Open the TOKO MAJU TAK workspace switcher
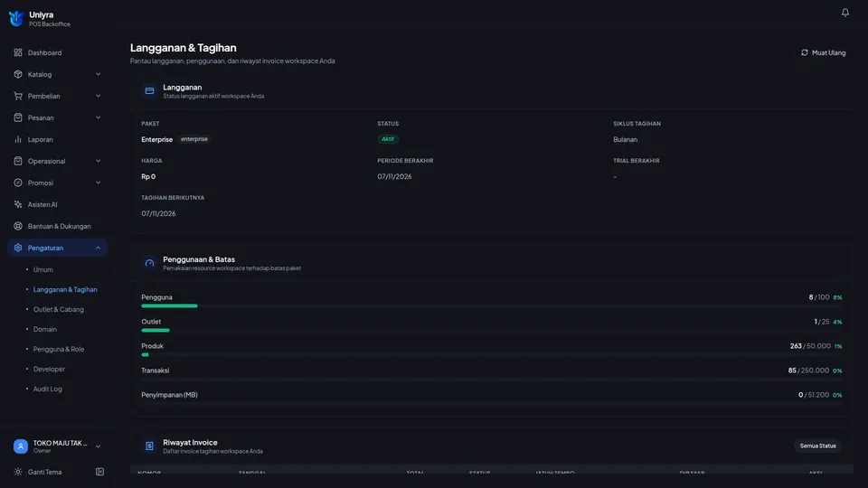The width and height of the screenshot is (868, 488). (58, 446)
